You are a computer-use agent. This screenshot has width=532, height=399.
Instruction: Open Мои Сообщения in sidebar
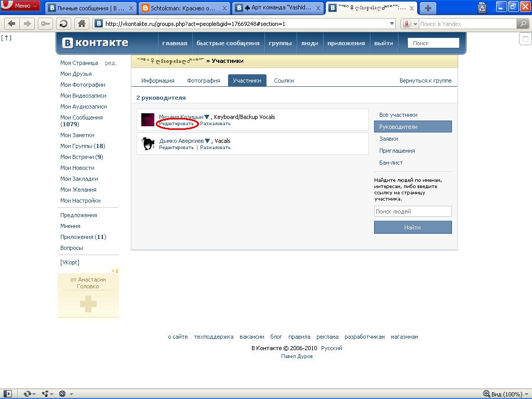(82, 121)
